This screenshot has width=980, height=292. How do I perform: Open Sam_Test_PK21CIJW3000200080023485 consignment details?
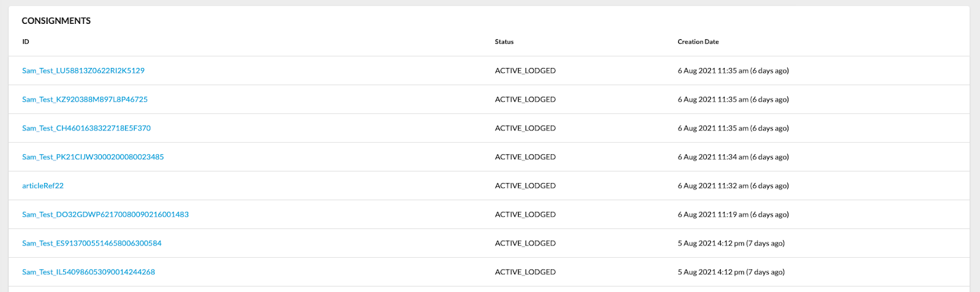point(93,157)
